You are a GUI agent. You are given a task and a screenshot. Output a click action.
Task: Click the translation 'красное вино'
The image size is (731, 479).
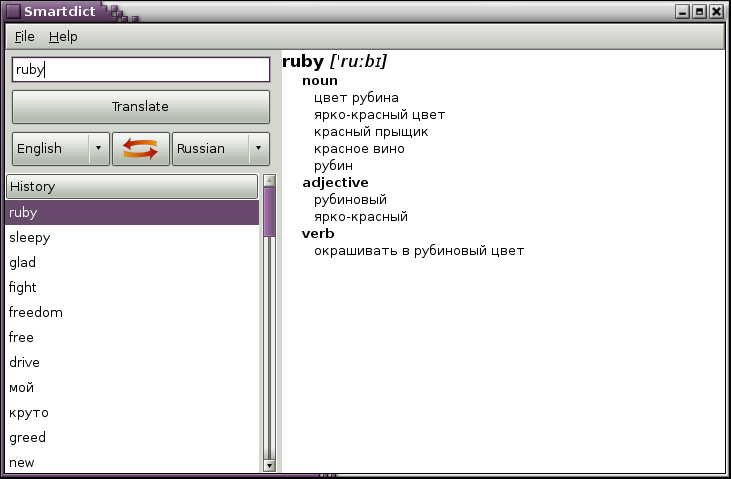359,149
